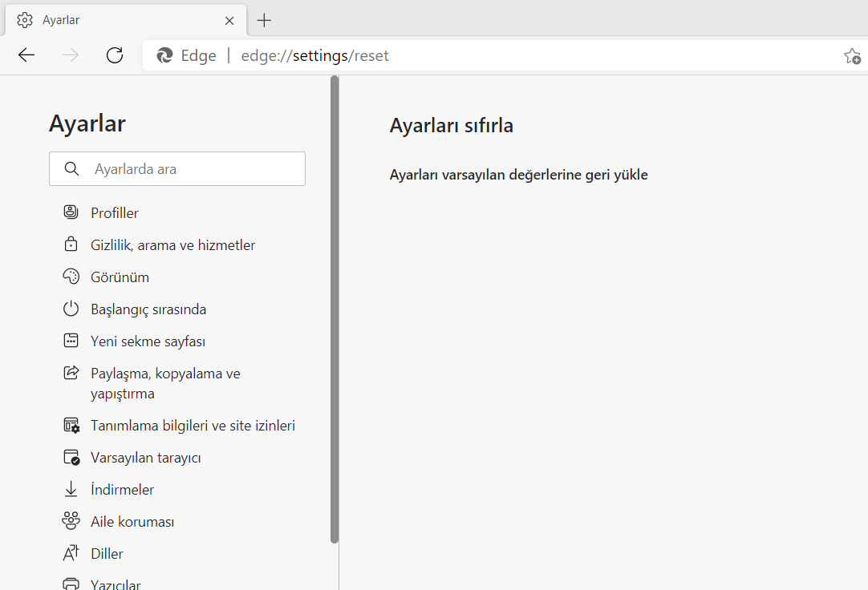Click the Profiller icon in sidebar

[x=71, y=212]
